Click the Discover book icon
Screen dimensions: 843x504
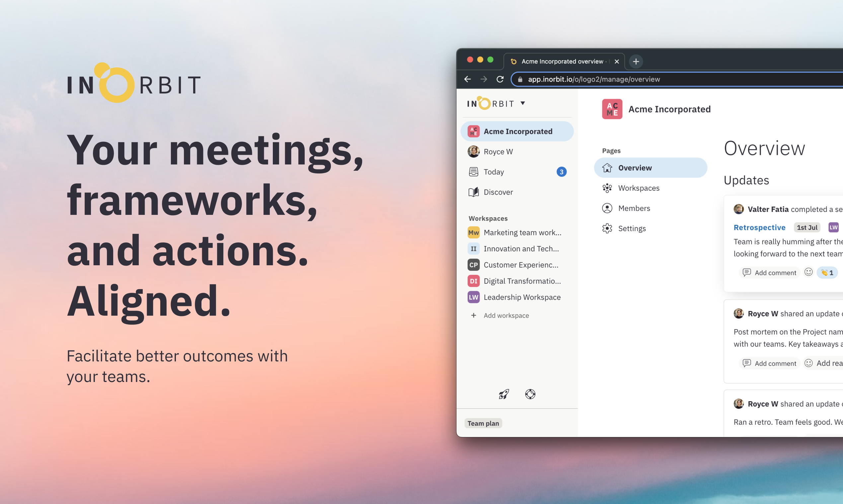coord(474,192)
